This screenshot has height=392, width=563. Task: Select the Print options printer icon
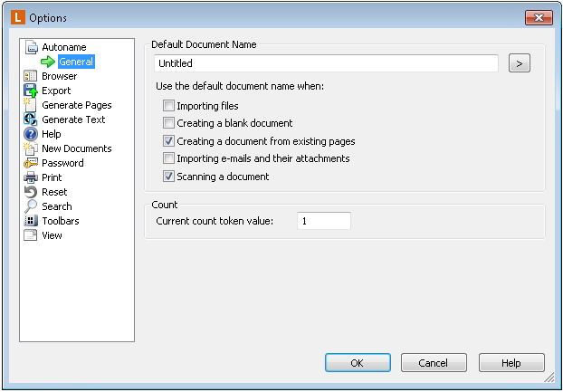31,177
